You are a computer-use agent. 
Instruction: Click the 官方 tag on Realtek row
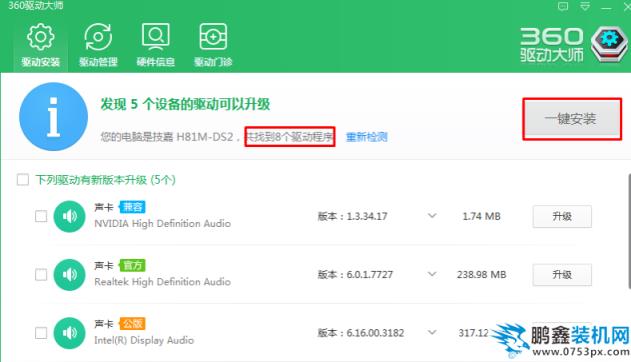click(x=132, y=265)
